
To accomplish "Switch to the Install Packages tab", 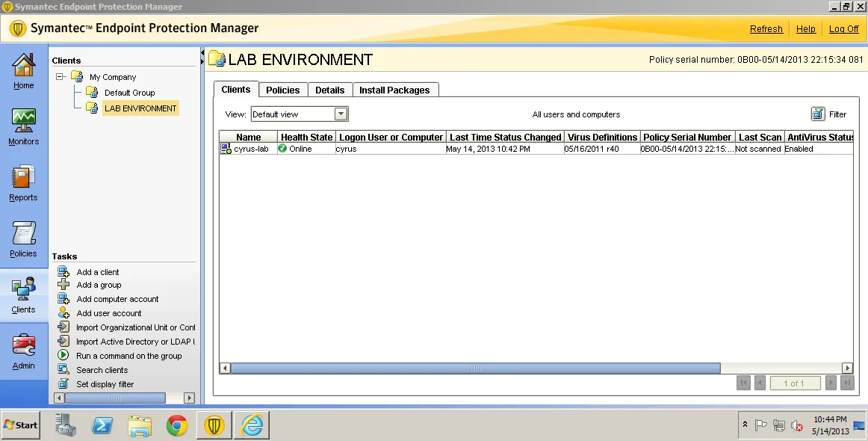I will coord(394,90).
